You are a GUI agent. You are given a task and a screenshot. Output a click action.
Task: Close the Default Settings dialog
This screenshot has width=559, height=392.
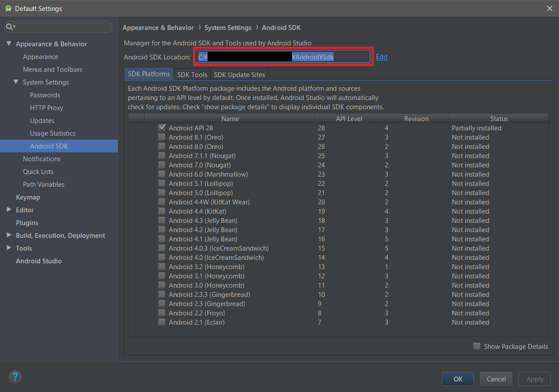click(549, 8)
